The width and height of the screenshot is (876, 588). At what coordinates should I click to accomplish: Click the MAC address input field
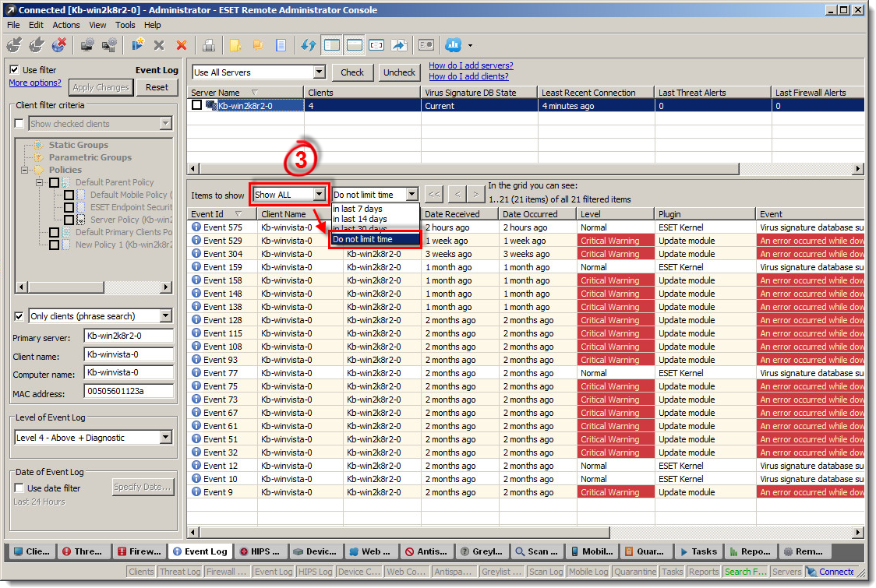129,391
